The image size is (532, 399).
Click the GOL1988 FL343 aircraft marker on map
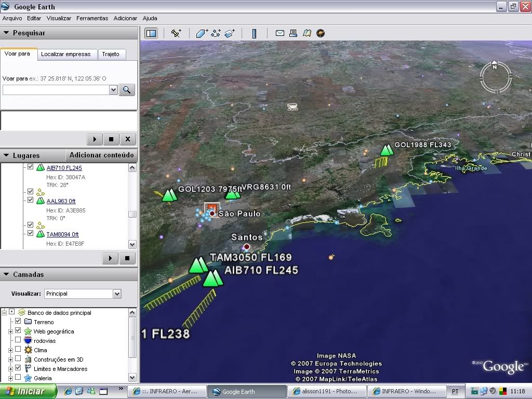(x=387, y=150)
